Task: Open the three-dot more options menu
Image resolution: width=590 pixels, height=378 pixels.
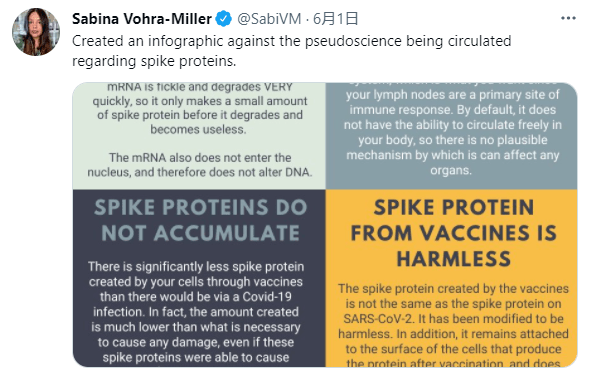Action: pyautogui.click(x=568, y=18)
